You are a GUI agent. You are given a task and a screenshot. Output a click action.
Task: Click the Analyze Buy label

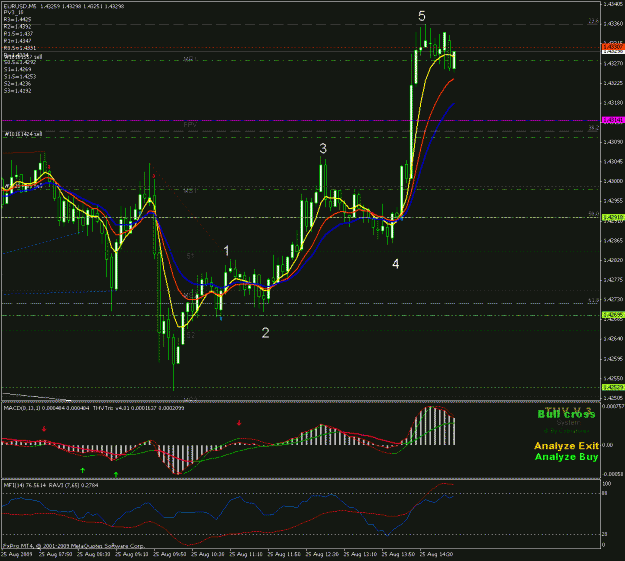pyautogui.click(x=566, y=457)
